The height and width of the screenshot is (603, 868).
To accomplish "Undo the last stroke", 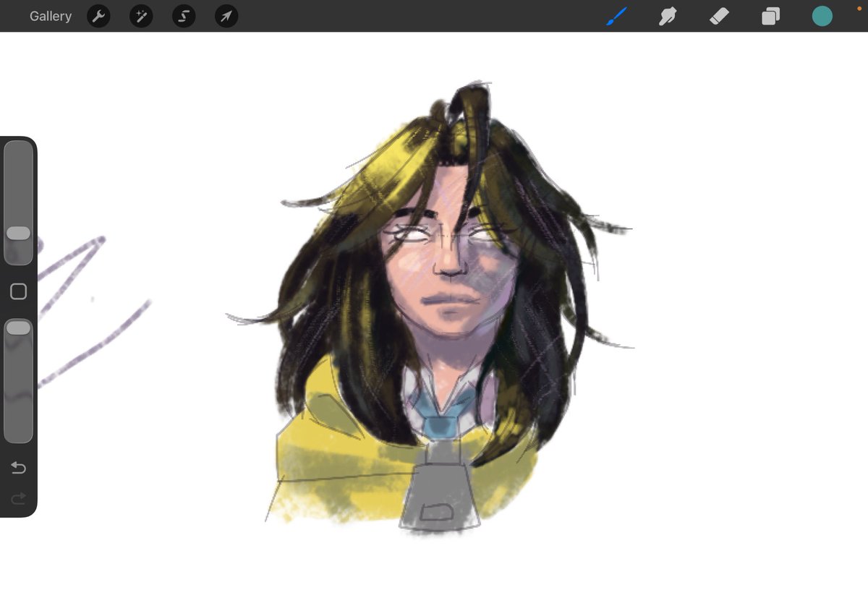I will 18,468.
